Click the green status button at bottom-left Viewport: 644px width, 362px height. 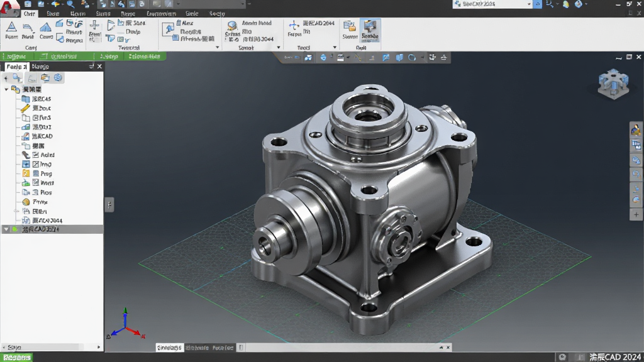pyautogui.click(x=17, y=358)
